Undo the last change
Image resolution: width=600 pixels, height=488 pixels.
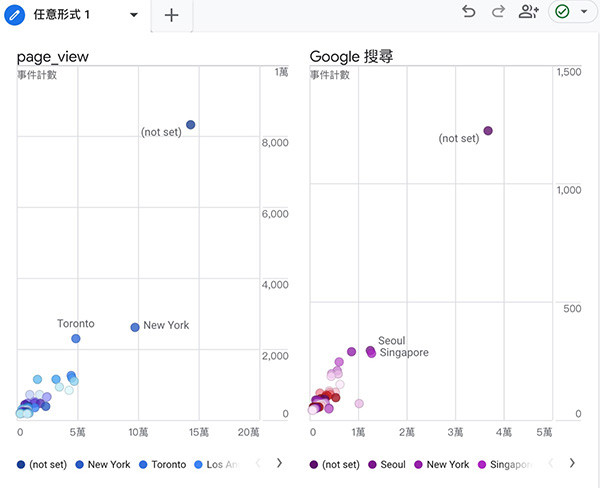(468, 11)
